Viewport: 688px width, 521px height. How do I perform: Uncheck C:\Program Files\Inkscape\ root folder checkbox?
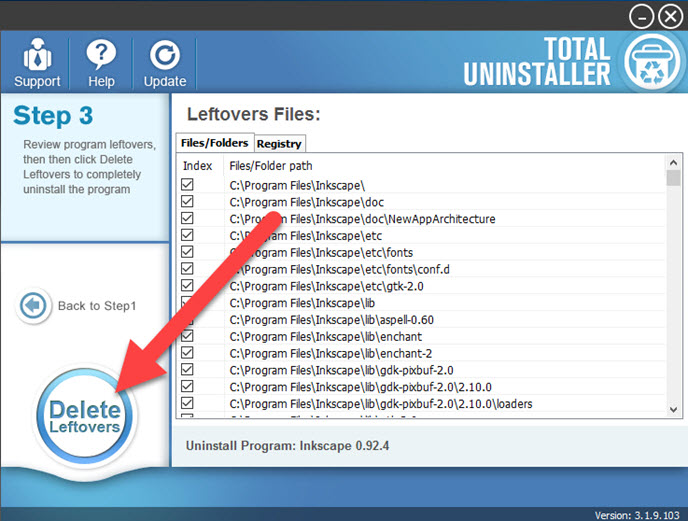click(187, 184)
